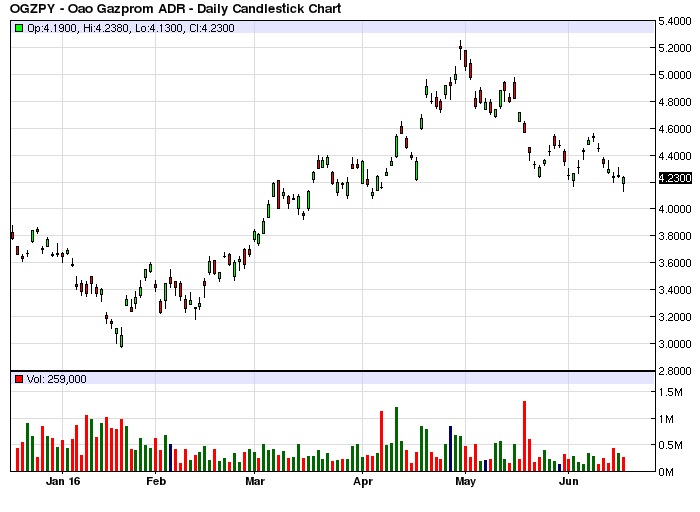This screenshot has height=512, width=700.
Task: Click the 2.8000 price axis label
Action: 675,370
